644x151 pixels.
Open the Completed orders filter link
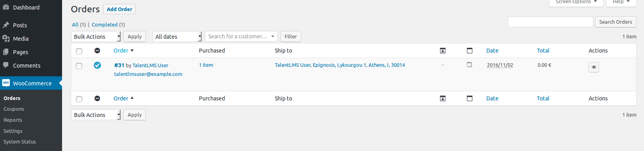point(105,25)
